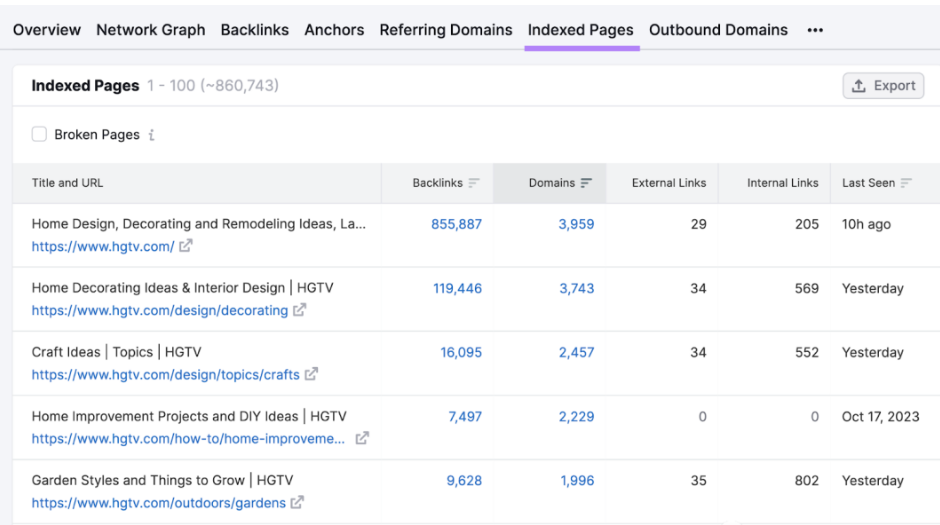Open the more tabs ellipsis menu
The height and width of the screenshot is (525, 940).
pyautogui.click(x=815, y=30)
